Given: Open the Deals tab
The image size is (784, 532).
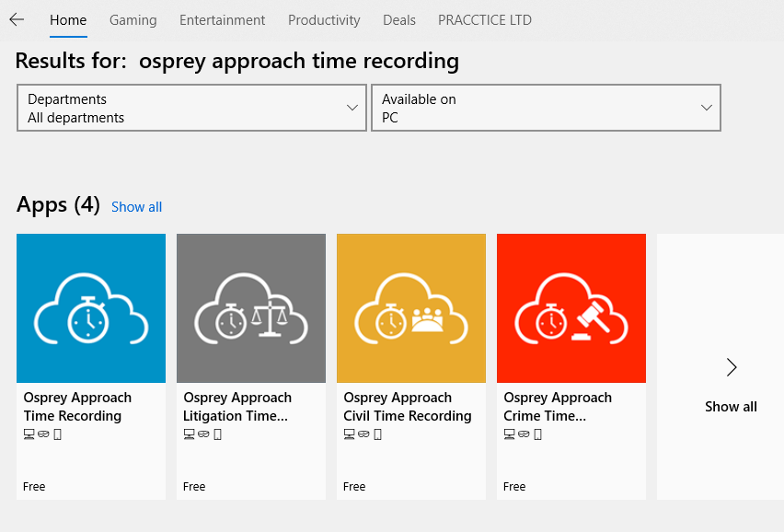Looking at the screenshot, I should (399, 20).
